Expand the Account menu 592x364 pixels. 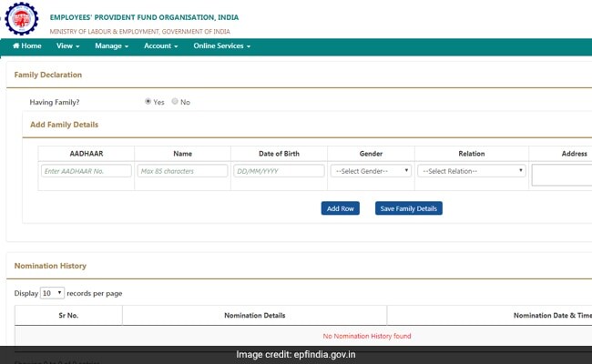coord(160,45)
